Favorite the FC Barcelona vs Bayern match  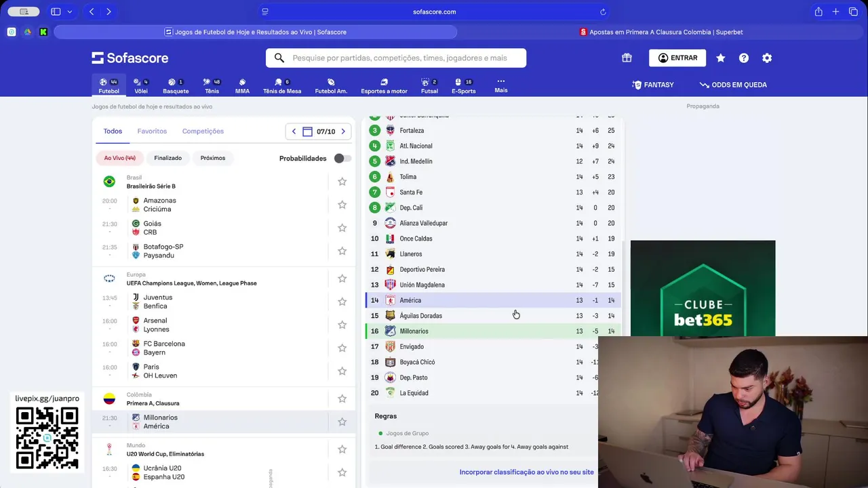click(342, 348)
